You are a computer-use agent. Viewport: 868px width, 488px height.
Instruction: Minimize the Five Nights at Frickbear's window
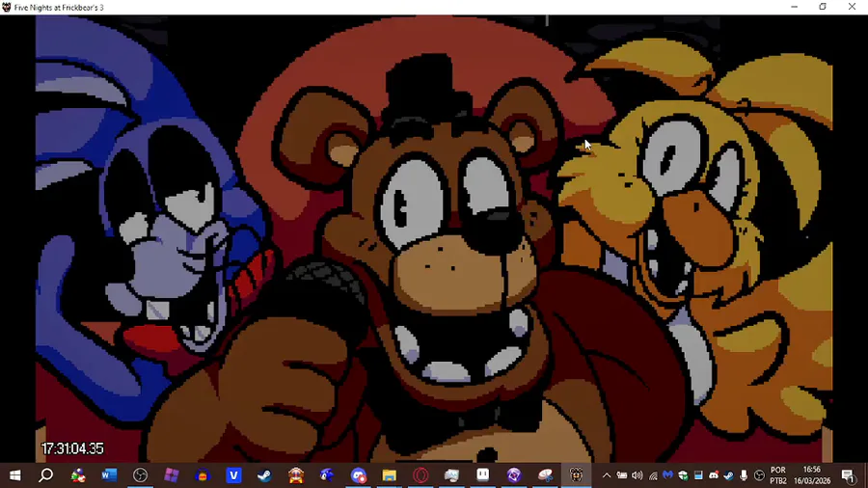click(x=795, y=7)
